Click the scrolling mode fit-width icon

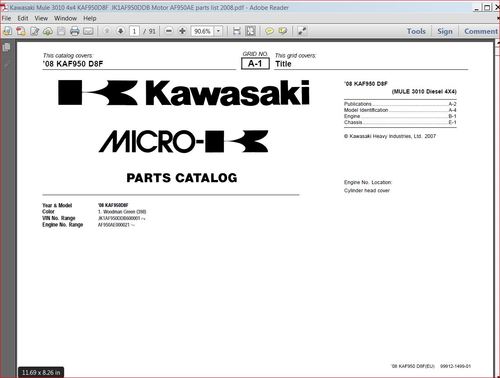pos(237,31)
